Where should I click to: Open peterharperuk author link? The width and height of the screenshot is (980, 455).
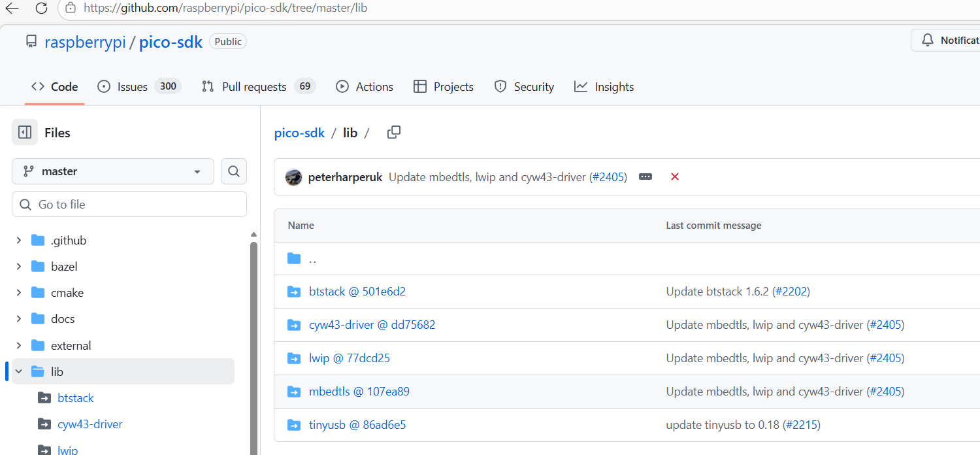click(345, 177)
